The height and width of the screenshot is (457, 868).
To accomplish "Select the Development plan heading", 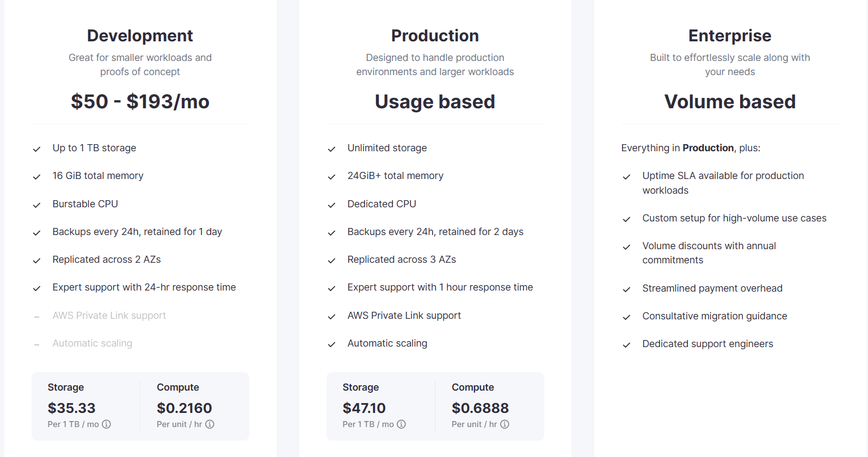I will (x=140, y=36).
